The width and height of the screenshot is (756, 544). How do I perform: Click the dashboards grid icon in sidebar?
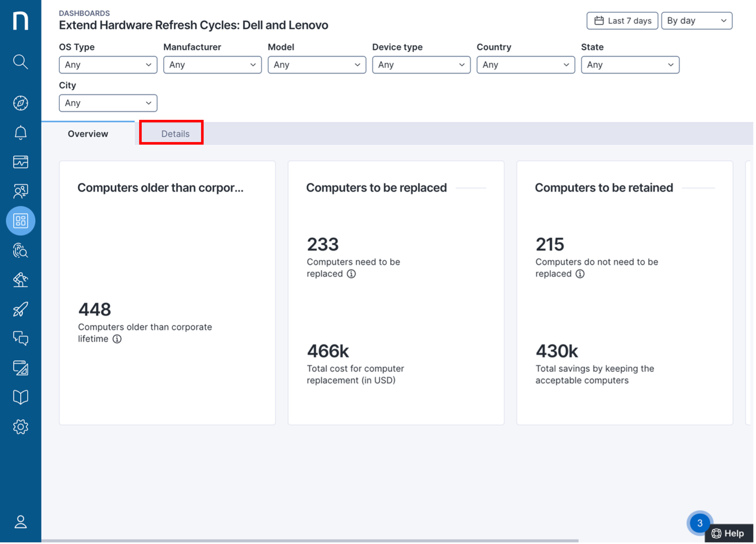(20, 221)
